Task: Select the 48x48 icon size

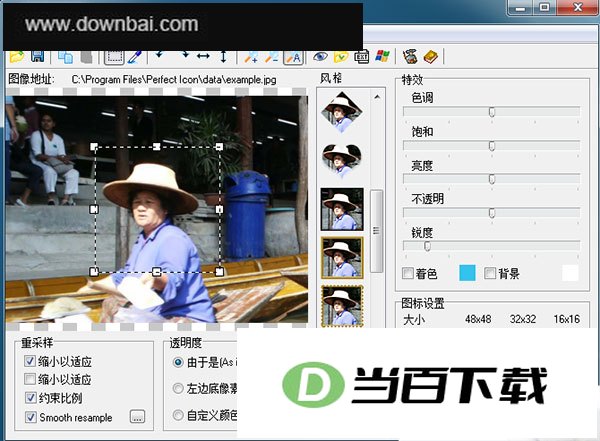Action: pos(478,319)
